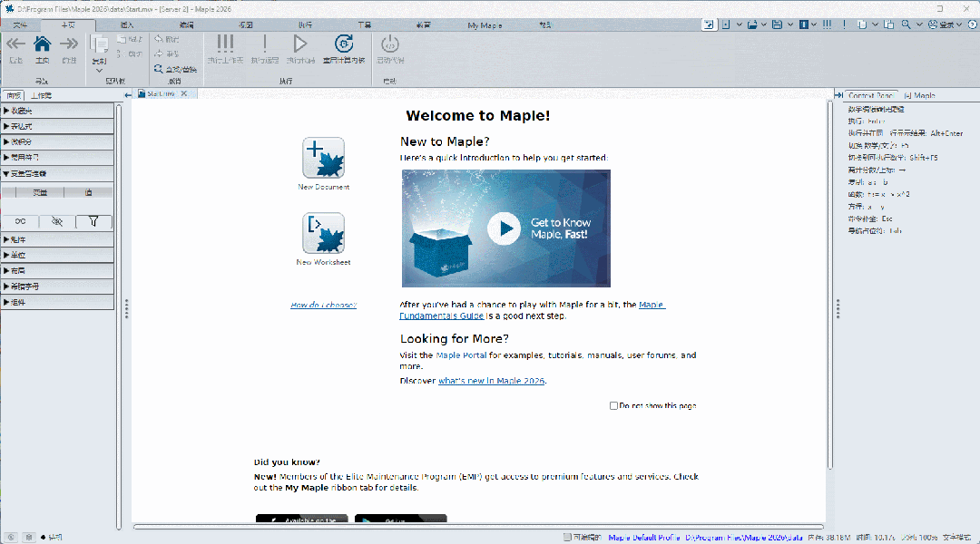This screenshot has width=980, height=544.
Task: Expand the 表达式 palette
Action: [57, 126]
